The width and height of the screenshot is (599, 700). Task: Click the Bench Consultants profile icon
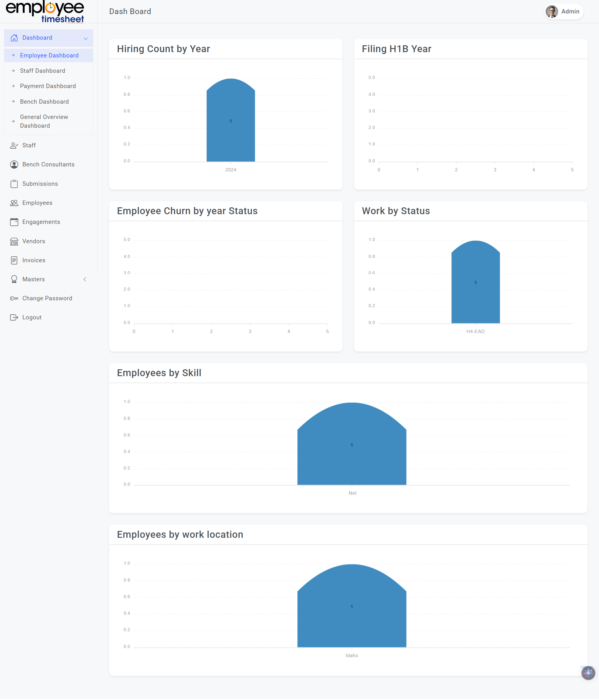(x=14, y=165)
